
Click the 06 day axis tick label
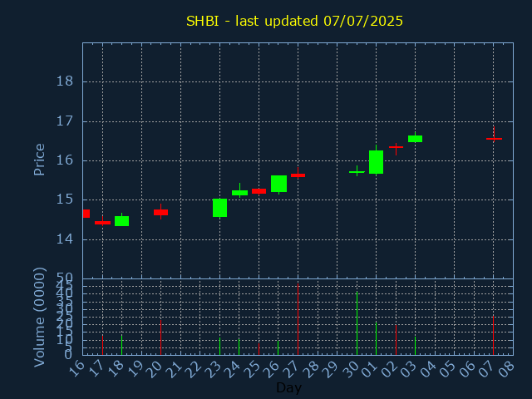click(468, 368)
